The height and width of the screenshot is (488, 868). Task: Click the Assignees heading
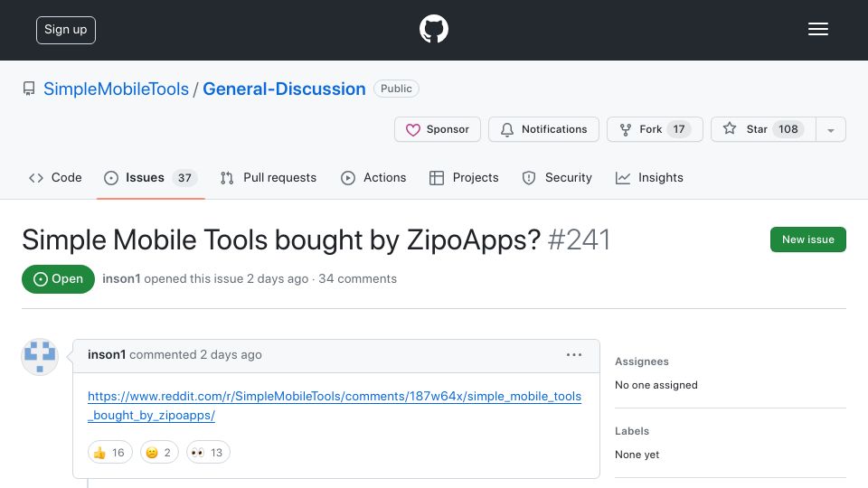pos(642,361)
